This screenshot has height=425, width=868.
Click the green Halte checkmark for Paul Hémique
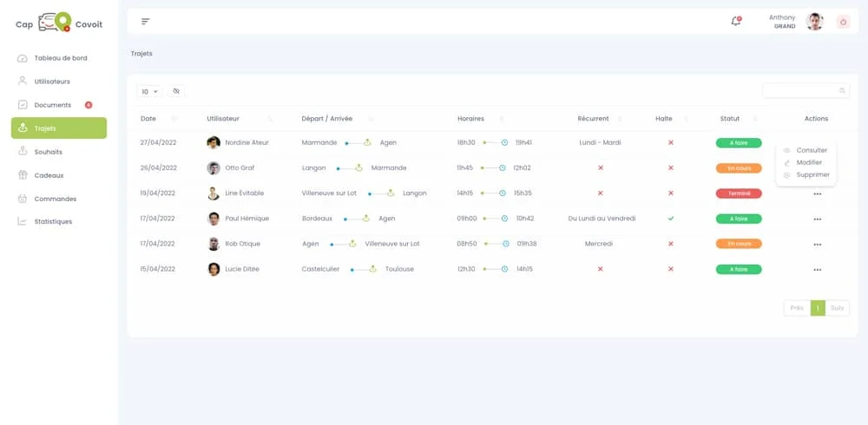click(671, 219)
